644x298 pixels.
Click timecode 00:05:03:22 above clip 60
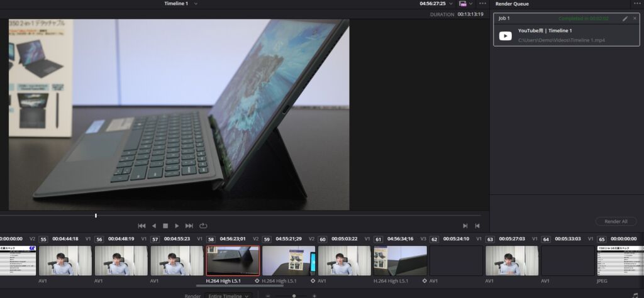tap(344, 239)
